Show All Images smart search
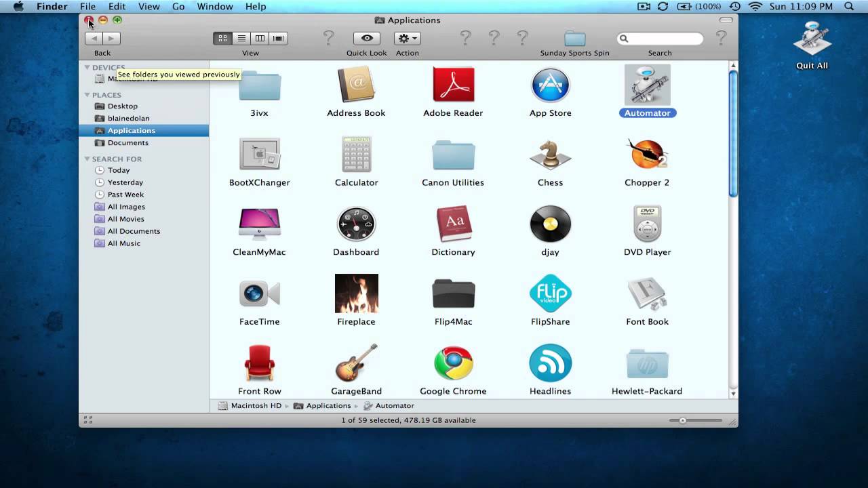The height and width of the screenshot is (488, 868). coord(126,207)
